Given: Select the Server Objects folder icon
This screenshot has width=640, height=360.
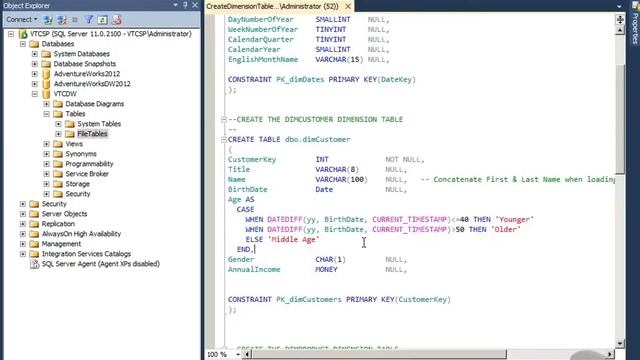Looking at the screenshot, I should click(34, 214).
